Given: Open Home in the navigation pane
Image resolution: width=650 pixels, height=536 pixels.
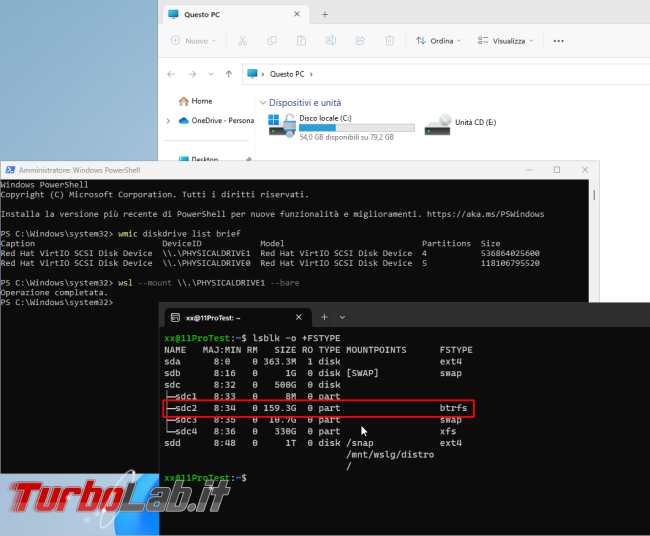Looking at the screenshot, I should pyautogui.click(x=195, y=101).
